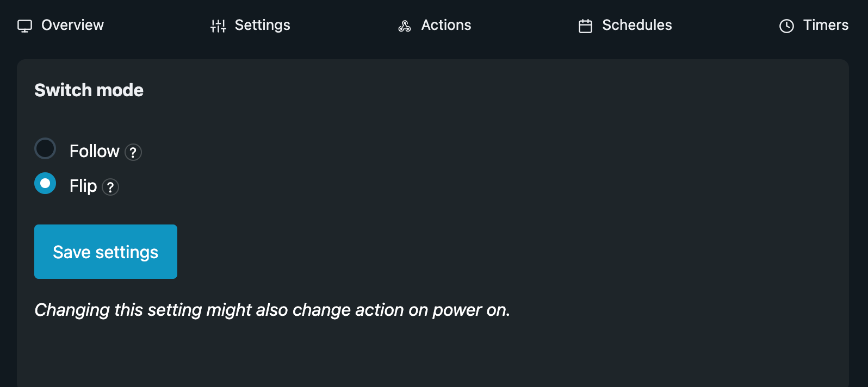This screenshot has width=868, height=387.
Task: Go to the Actions tab
Action: point(435,25)
